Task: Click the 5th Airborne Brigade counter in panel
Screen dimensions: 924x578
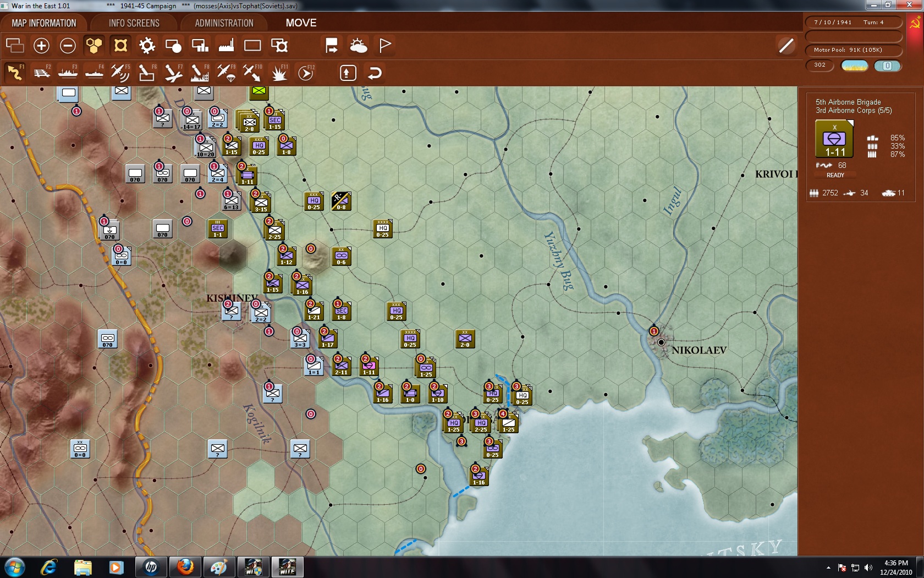Action: tap(834, 139)
